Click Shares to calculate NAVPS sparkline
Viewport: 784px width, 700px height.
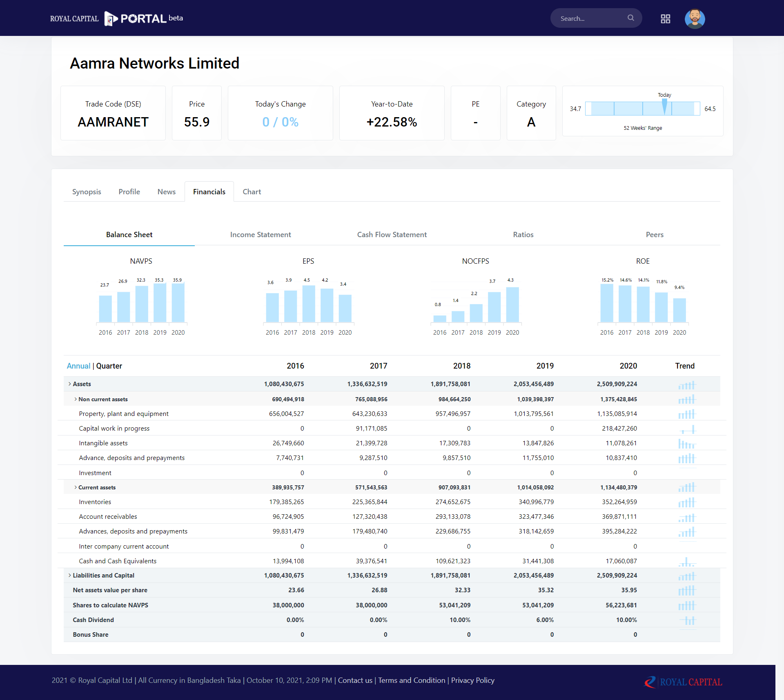pyautogui.click(x=687, y=605)
